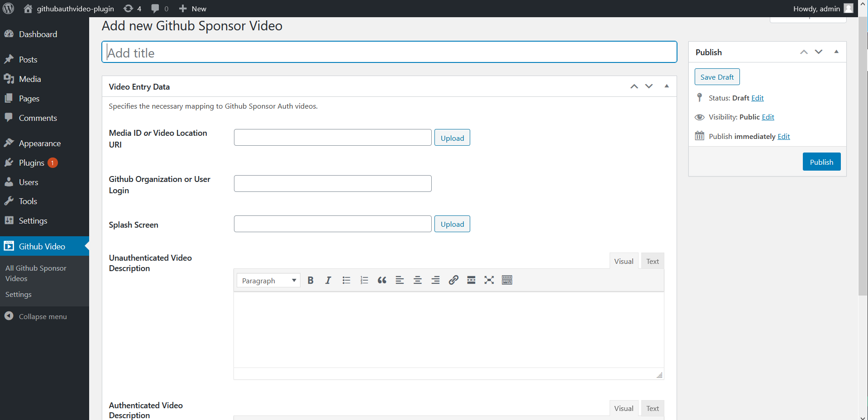
Task: Edit the post Visibility
Action: pos(768,117)
